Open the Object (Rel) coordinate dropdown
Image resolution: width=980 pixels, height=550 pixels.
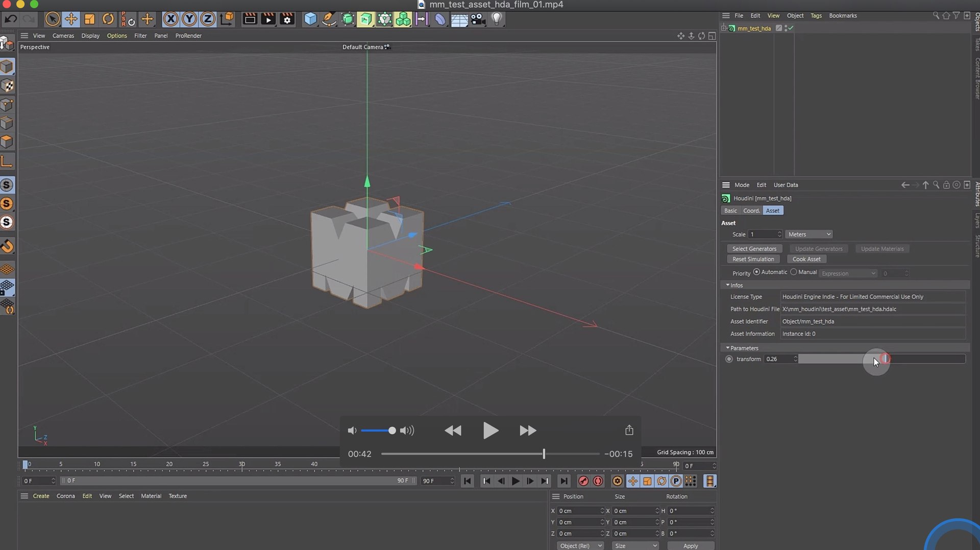click(580, 546)
